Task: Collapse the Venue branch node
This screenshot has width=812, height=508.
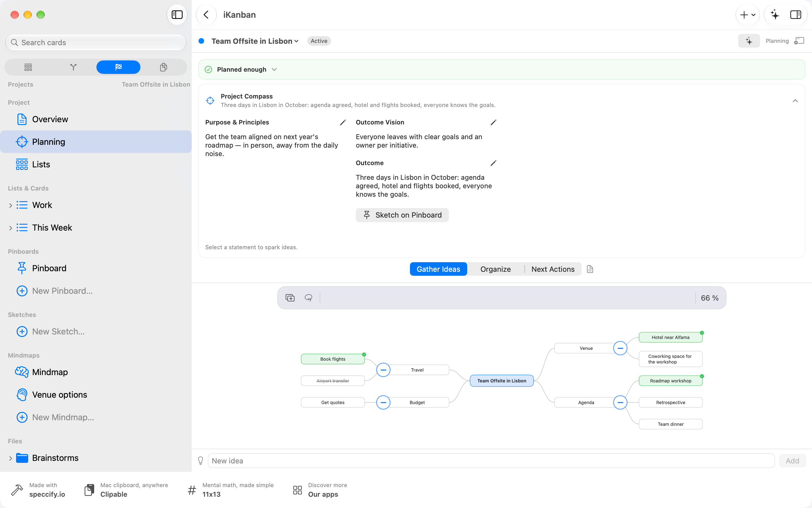Action: coord(620,349)
